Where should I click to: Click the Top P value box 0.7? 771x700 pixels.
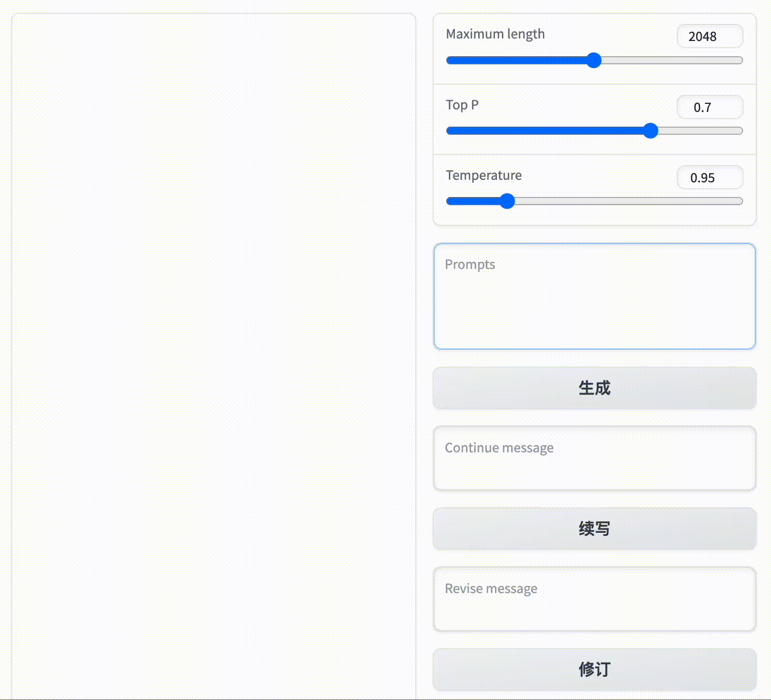(x=710, y=107)
